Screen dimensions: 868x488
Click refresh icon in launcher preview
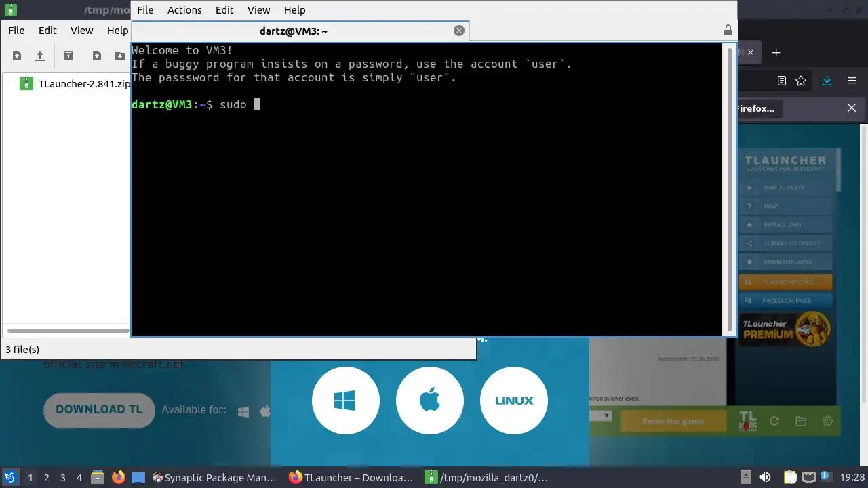point(774,421)
